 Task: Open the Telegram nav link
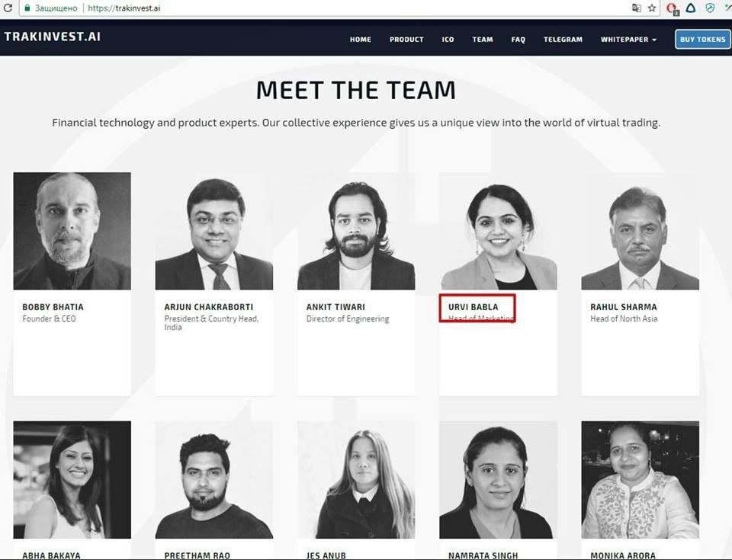click(563, 40)
